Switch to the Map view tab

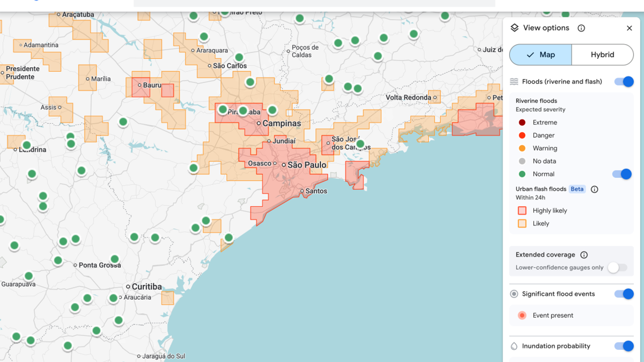point(540,55)
